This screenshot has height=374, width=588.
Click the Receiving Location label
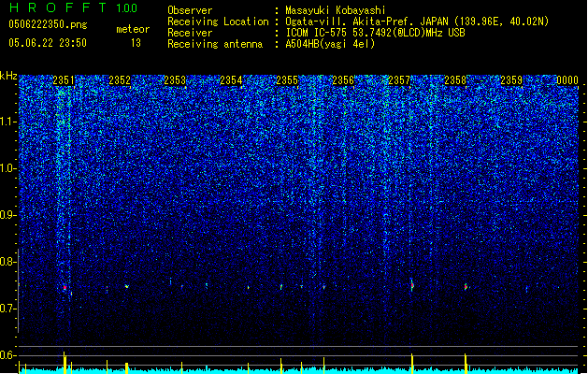pos(218,22)
